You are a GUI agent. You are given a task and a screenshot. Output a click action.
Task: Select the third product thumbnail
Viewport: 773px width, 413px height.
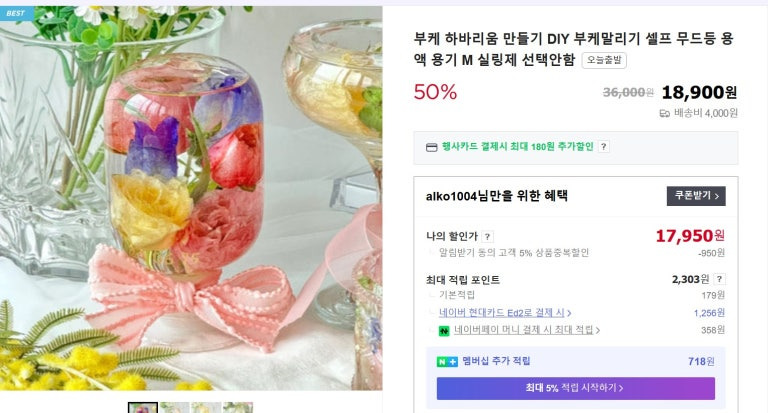point(206,408)
